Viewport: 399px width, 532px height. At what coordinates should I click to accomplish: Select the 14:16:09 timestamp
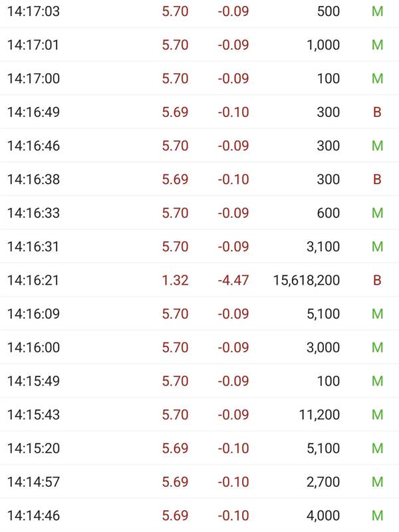(33, 314)
